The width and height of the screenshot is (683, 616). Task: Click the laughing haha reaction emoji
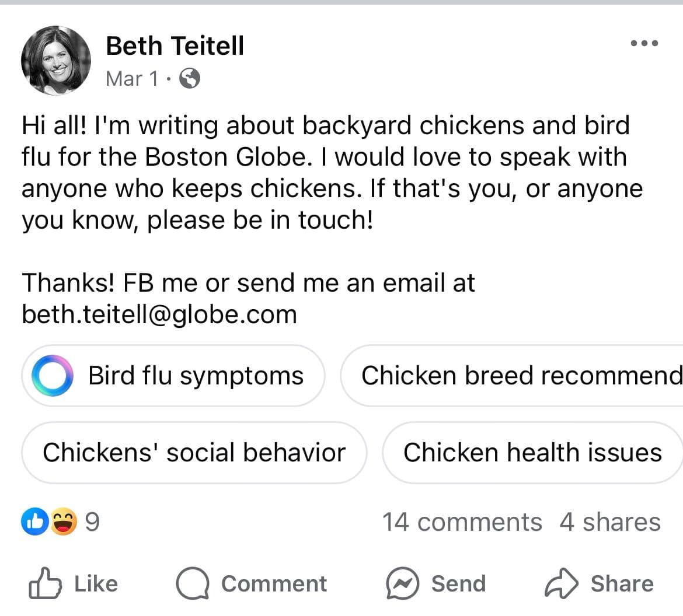64,521
